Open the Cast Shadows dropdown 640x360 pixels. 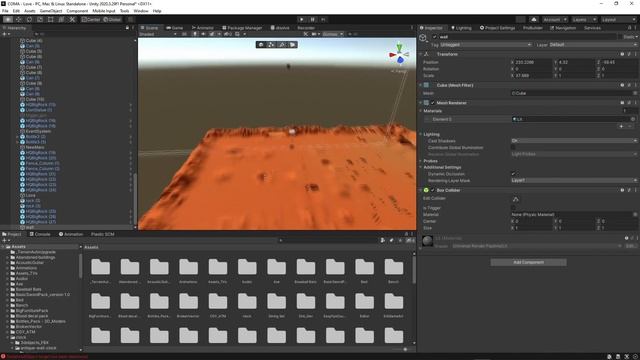[x=573, y=141]
